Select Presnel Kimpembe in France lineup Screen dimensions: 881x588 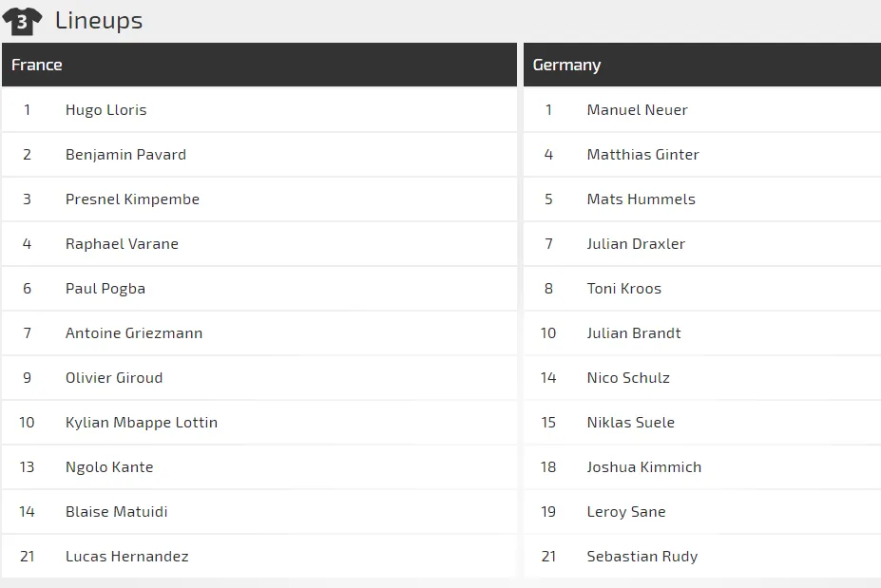132,199
